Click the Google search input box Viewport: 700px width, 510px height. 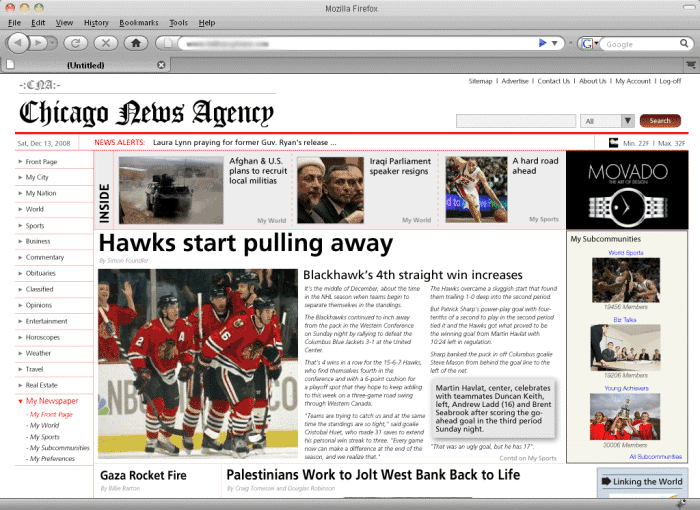tap(639, 44)
